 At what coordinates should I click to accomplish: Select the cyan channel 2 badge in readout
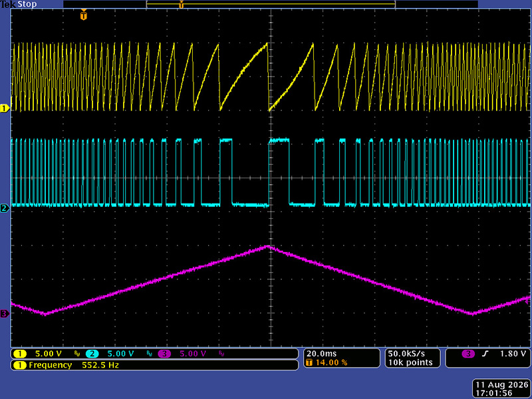click(92, 354)
